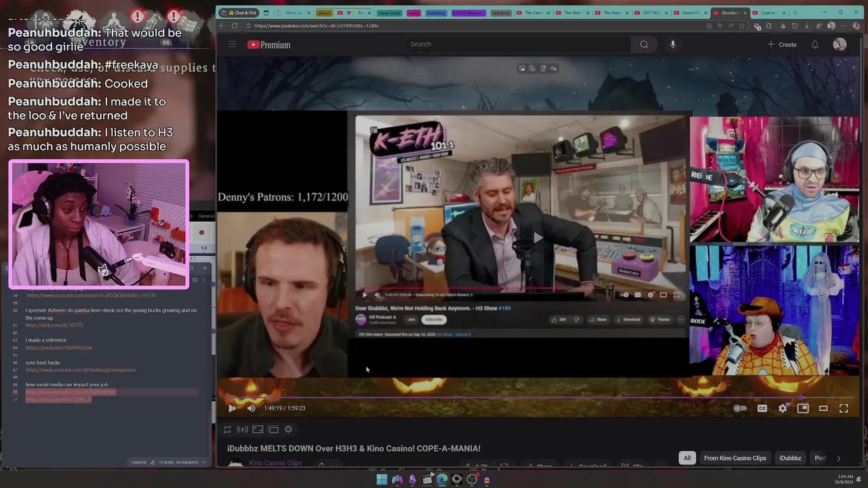Click the first icon in the floating video toolbar
The width and height of the screenshot is (868, 488).
521,68
